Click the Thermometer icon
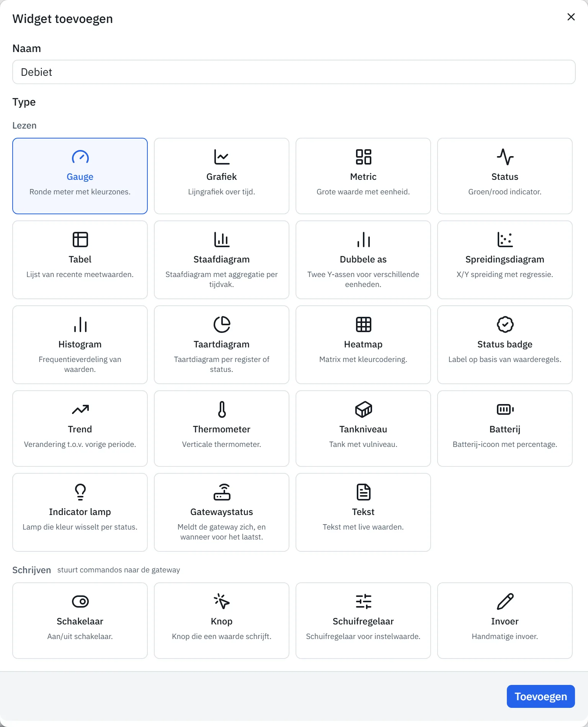 [222, 409]
